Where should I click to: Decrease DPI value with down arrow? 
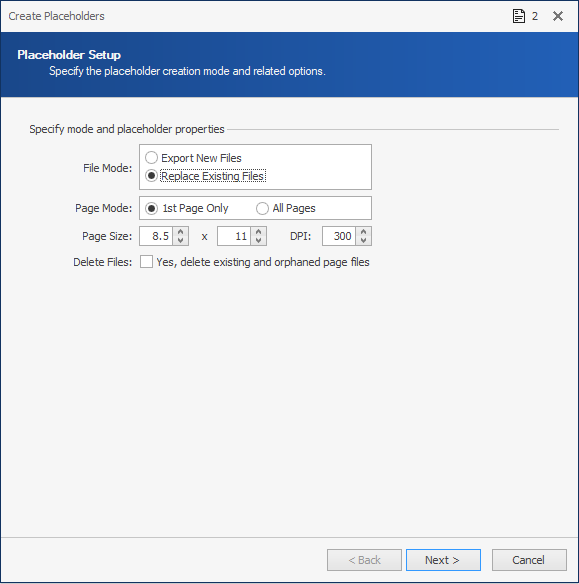pos(364,240)
